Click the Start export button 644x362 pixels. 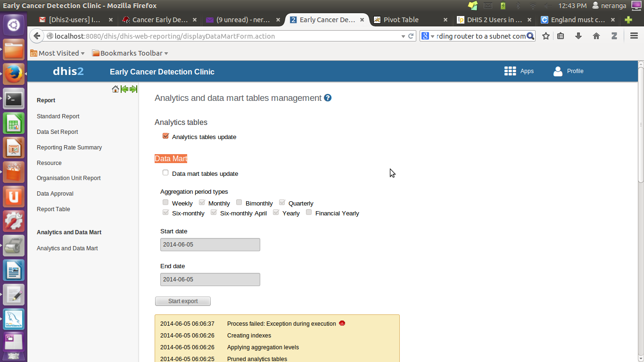point(183,301)
